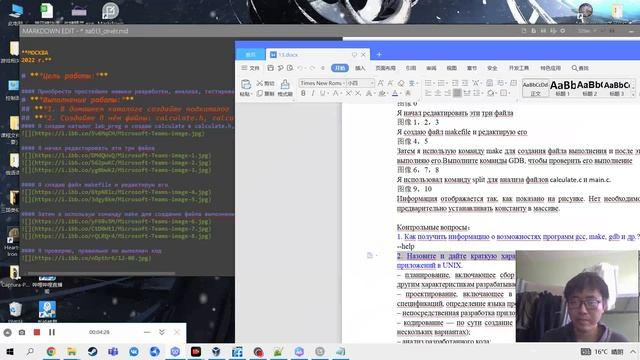The height and width of the screenshot is (360, 640).
Task: Pause the screen recording
Action: [x=52, y=332]
